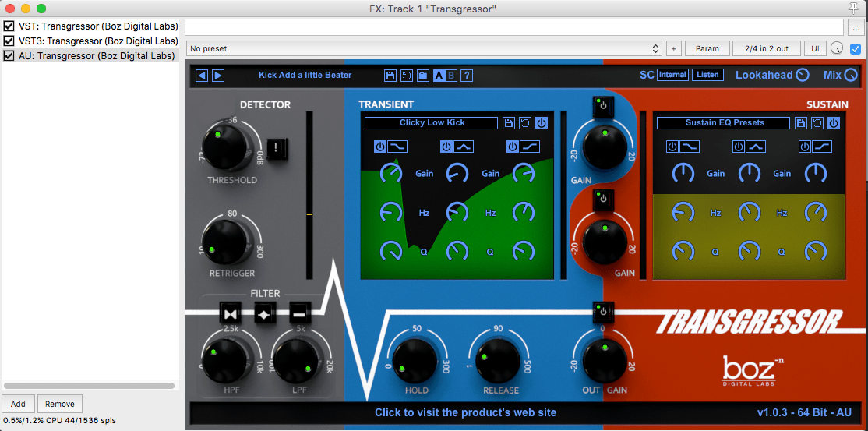Open Clicky Low Kick preset list
Viewport: 868px width, 431px height.
[432, 123]
